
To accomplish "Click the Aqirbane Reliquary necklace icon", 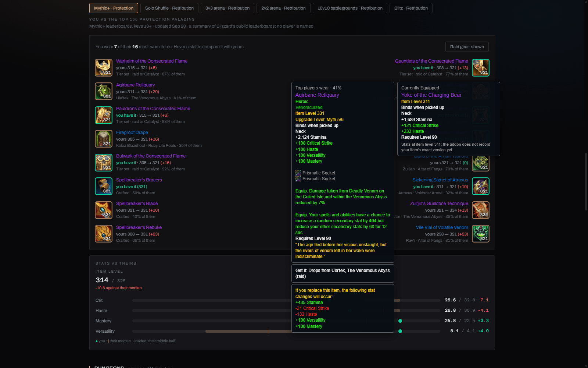I will pos(104,91).
